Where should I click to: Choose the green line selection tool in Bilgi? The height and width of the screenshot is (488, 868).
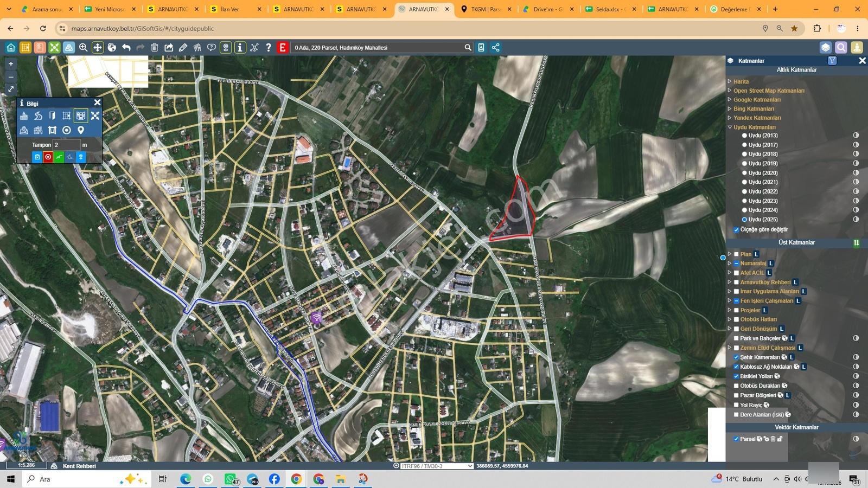[59, 157]
